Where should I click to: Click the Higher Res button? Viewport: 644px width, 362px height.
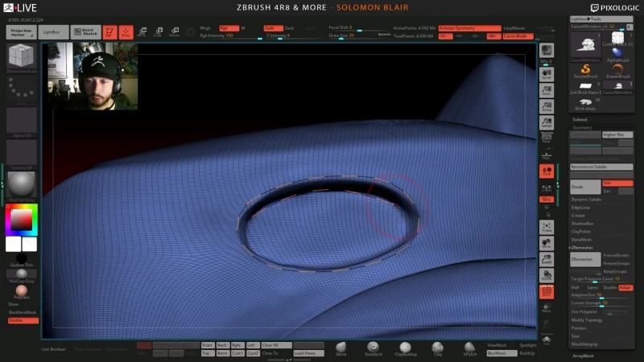pyautogui.click(x=617, y=134)
